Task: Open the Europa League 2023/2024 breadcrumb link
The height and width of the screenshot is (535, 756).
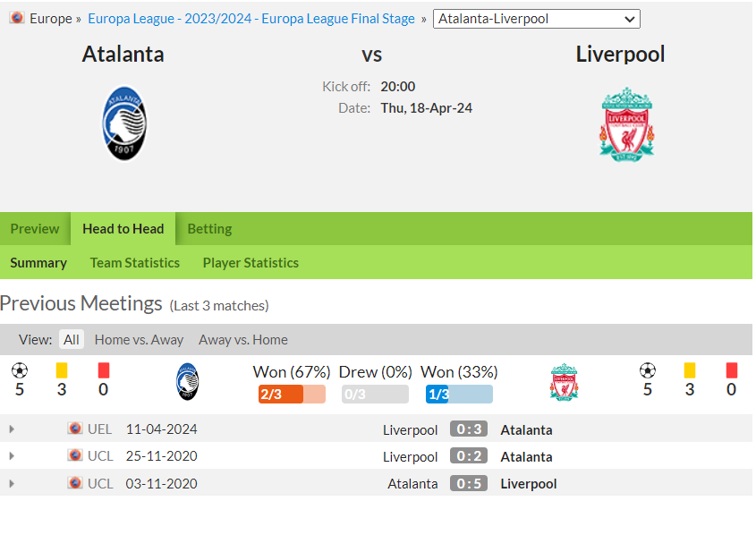Action: click(x=251, y=19)
